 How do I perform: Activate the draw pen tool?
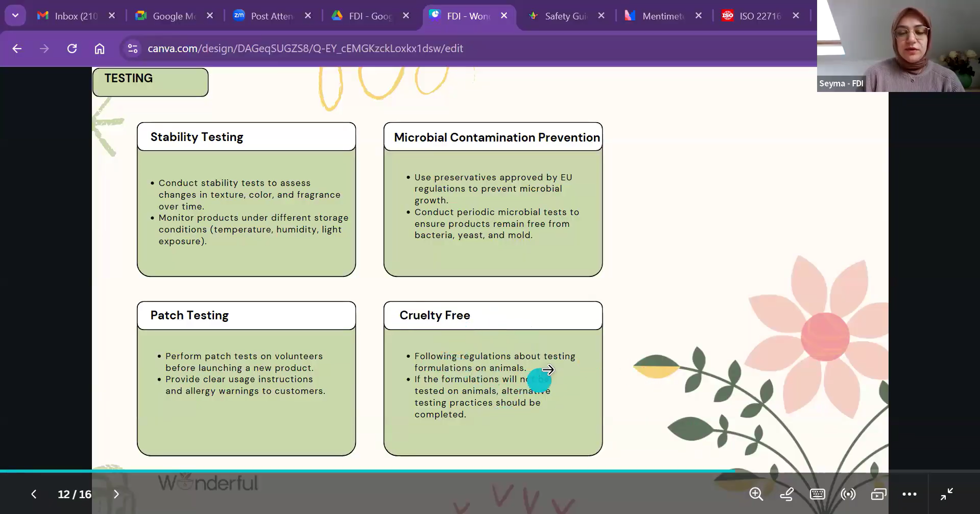tap(786, 494)
